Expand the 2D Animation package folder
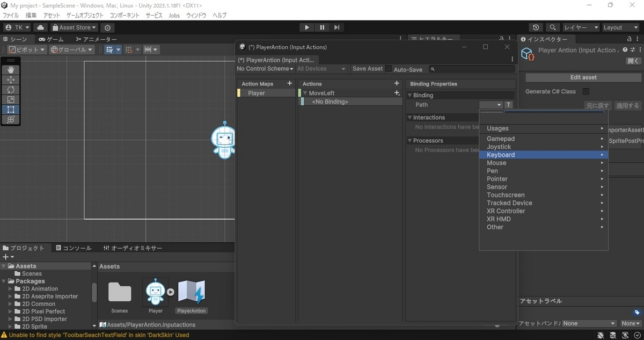644x340 pixels. (10, 288)
